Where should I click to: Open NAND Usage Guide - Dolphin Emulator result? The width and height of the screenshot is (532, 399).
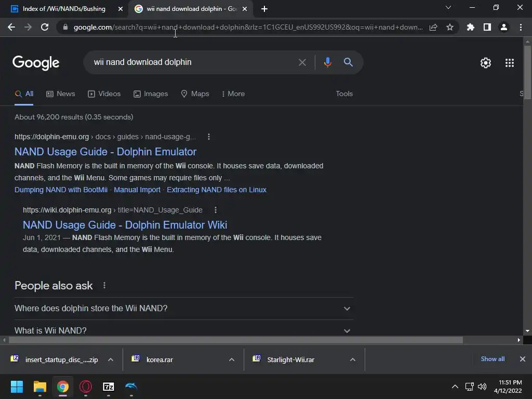click(105, 152)
